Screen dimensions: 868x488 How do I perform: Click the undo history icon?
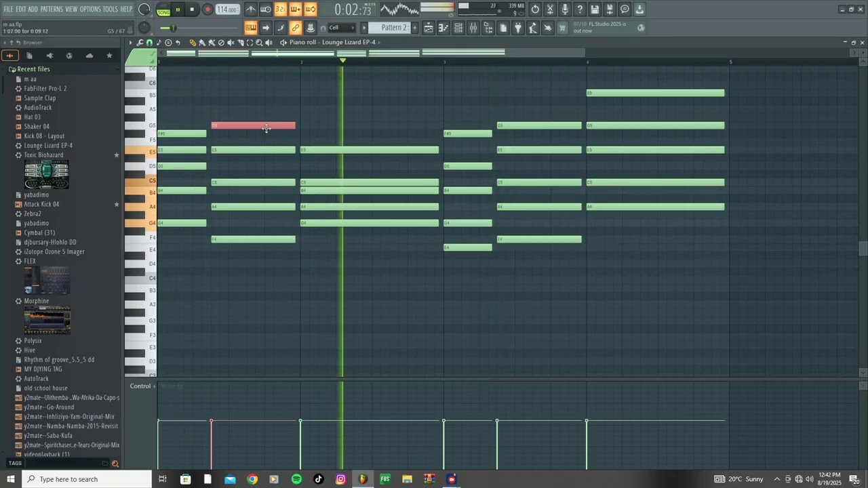[535, 9]
